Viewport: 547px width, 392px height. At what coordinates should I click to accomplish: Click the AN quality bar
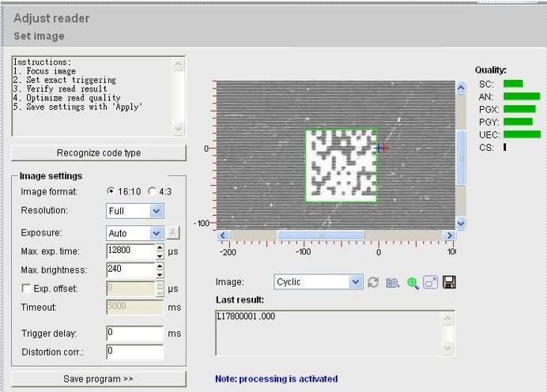point(522,96)
